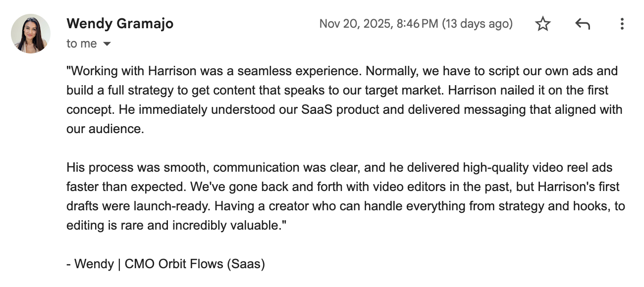
Task: Click the words "our audience" ending first paragraph
Action: click(x=105, y=129)
